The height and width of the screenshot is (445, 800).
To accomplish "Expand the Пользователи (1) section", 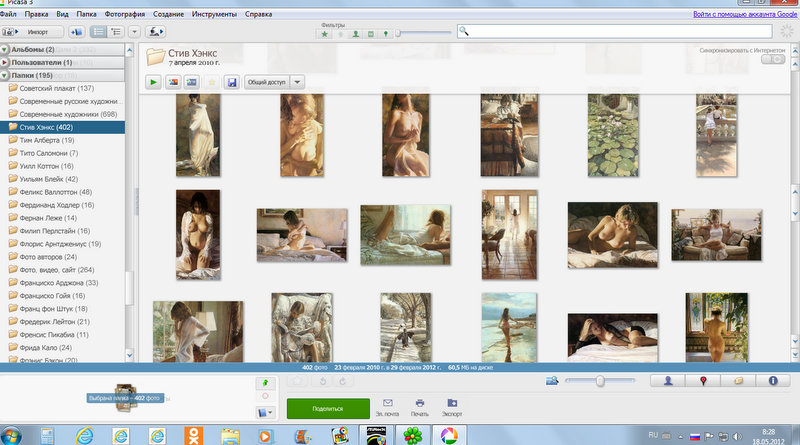I will coord(5,62).
